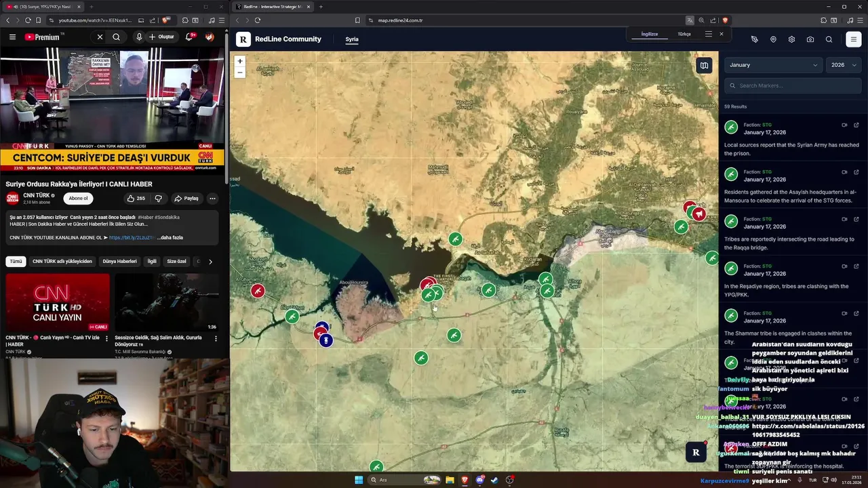Open translate popup options menu
This screenshot has height=488, width=868.
[x=708, y=34]
